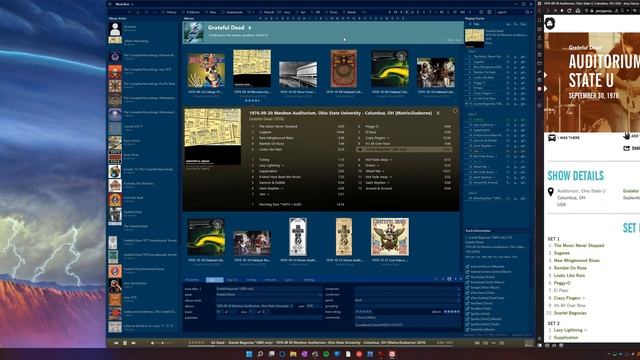Image resolution: width=640 pixels, height=360 pixels.
Task: Switch to the Artwork tab in tag editor
Action: point(271,280)
